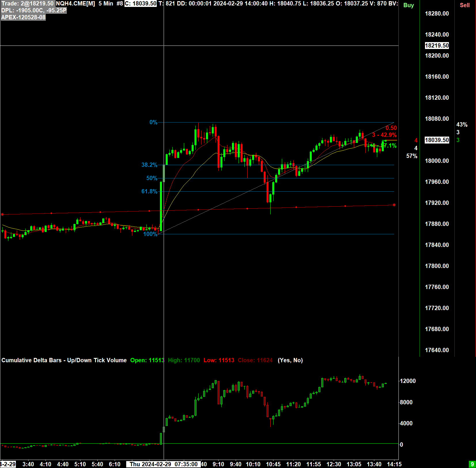Click the 8000 label on the delta axis
Image resolution: width=476 pixels, height=468 pixels.
point(406,402)
